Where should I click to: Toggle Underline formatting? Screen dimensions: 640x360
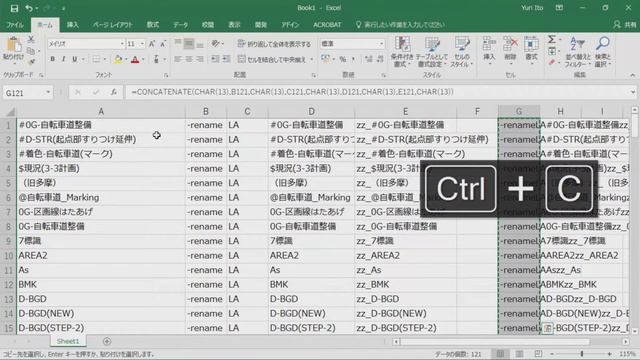click(x=75, y=60)
